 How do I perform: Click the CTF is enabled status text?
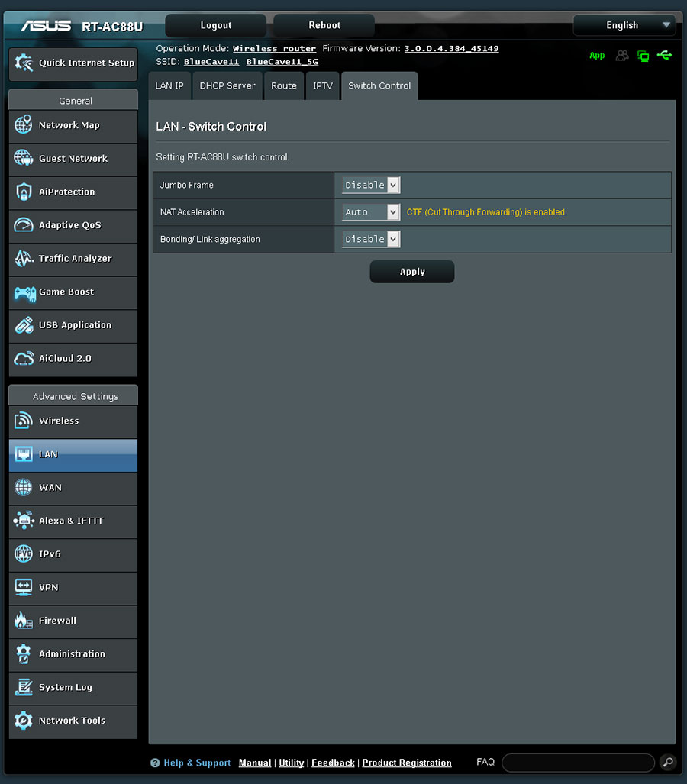pos(486,212)
